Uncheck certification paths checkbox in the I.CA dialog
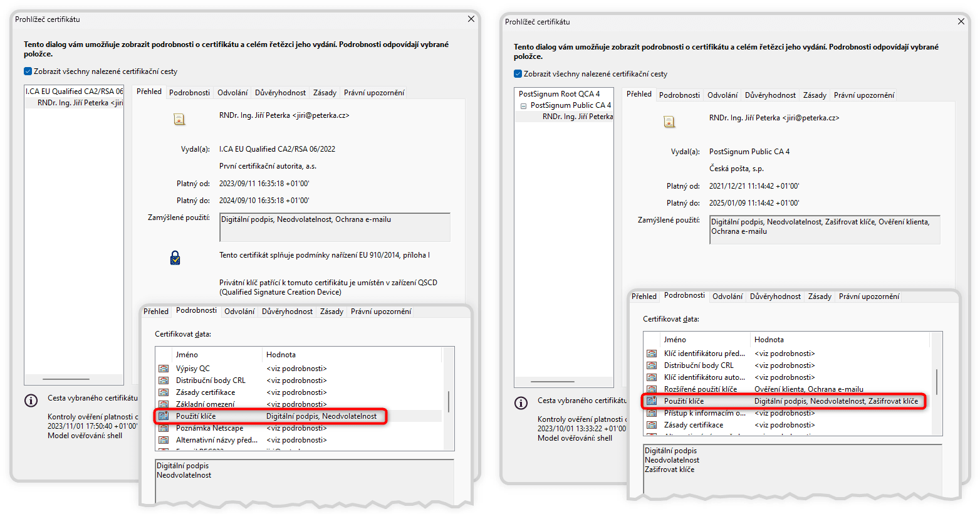Screen dimensions: 980x514 pyautogui.click(x=28, y=71)
